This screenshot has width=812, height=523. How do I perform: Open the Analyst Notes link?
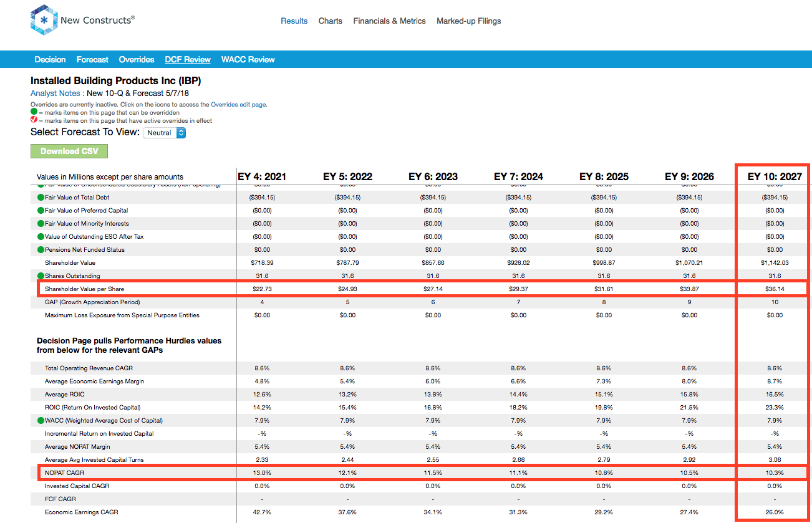pos(56,94)
